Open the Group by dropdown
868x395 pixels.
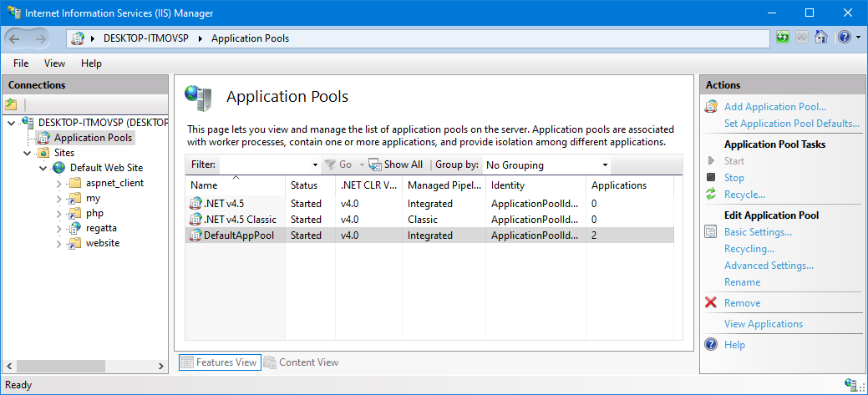click(x=546, y=165)
